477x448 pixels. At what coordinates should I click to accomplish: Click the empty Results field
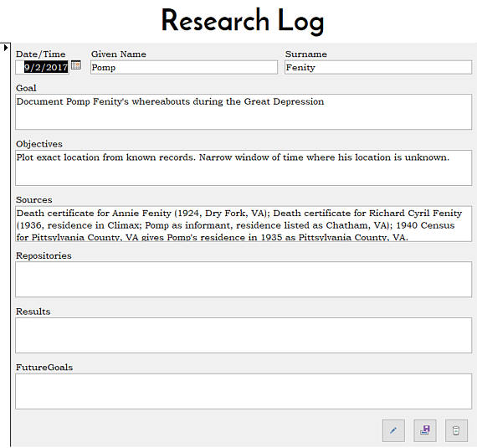[244, 336]
